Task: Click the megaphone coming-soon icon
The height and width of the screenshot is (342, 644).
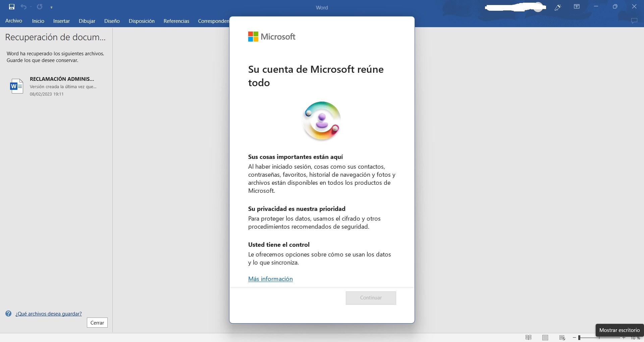Action: pyautogui.click(x=558, y=7)
